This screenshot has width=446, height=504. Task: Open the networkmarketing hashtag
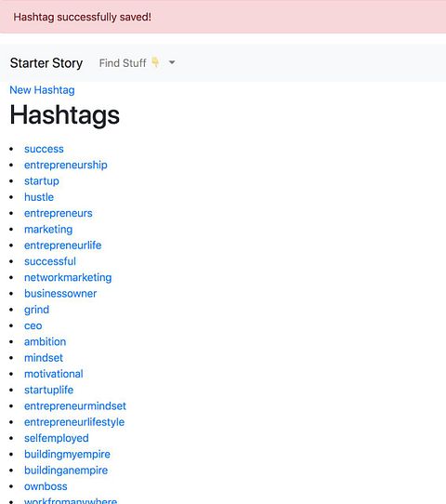[x=68, y=277]
